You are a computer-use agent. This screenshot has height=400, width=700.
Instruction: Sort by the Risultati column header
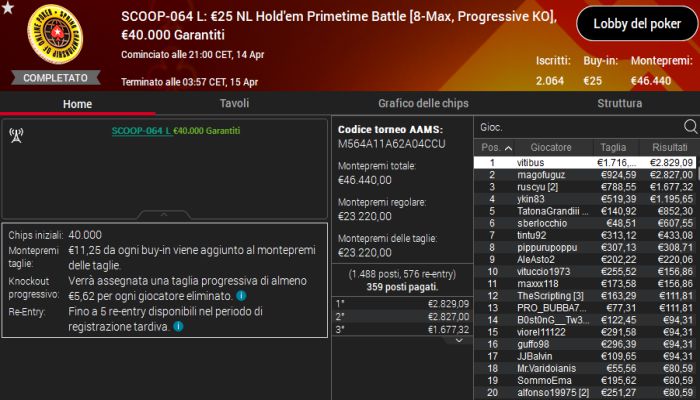669,147
